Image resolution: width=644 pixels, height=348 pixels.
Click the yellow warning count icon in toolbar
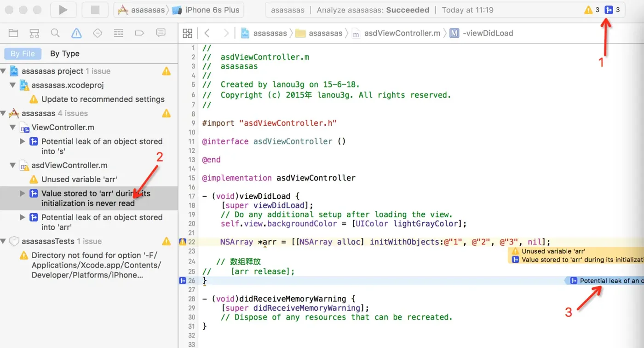point(588,10)
